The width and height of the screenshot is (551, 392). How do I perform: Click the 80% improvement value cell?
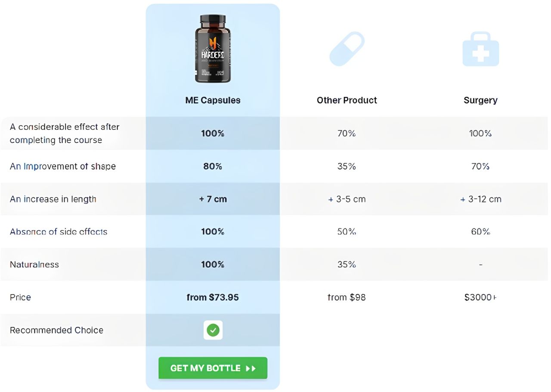(x=213, y=166)
